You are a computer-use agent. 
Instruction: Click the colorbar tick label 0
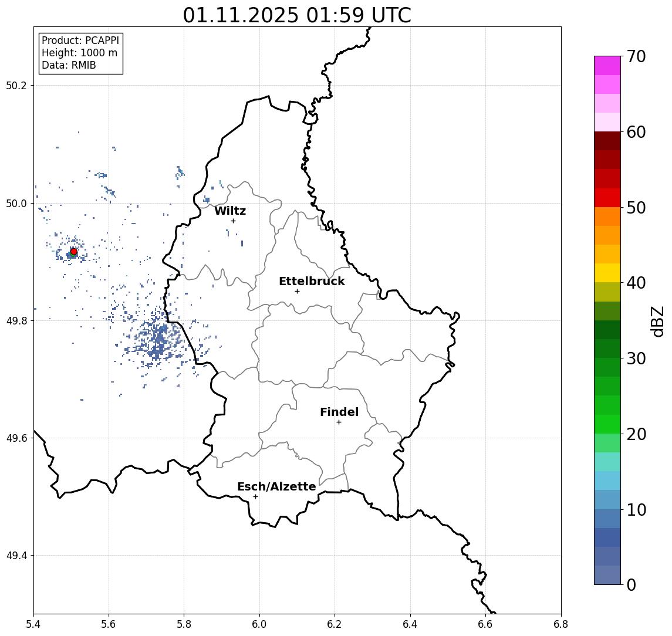tap(632, 584)
